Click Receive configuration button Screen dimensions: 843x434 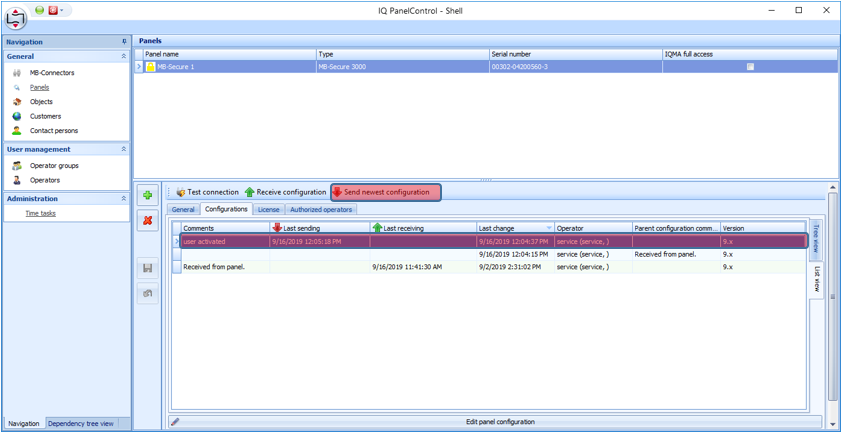pos(285,192)
